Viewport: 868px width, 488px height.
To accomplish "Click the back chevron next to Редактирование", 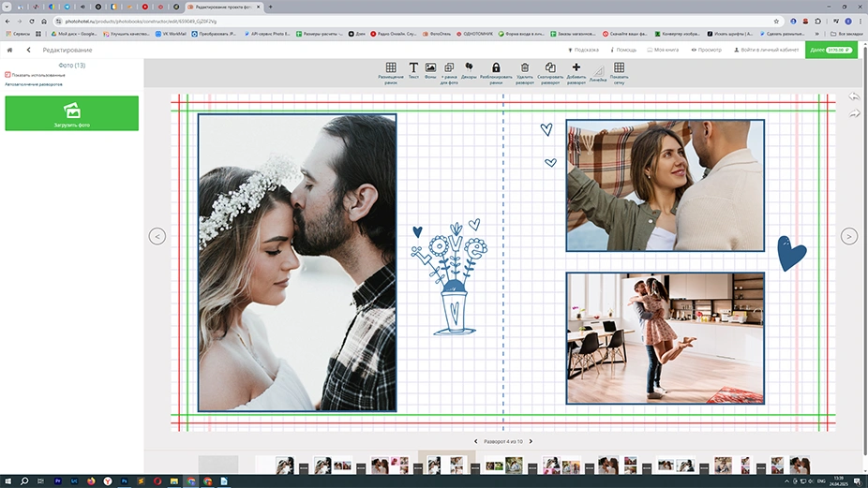I will click(29, 50).
